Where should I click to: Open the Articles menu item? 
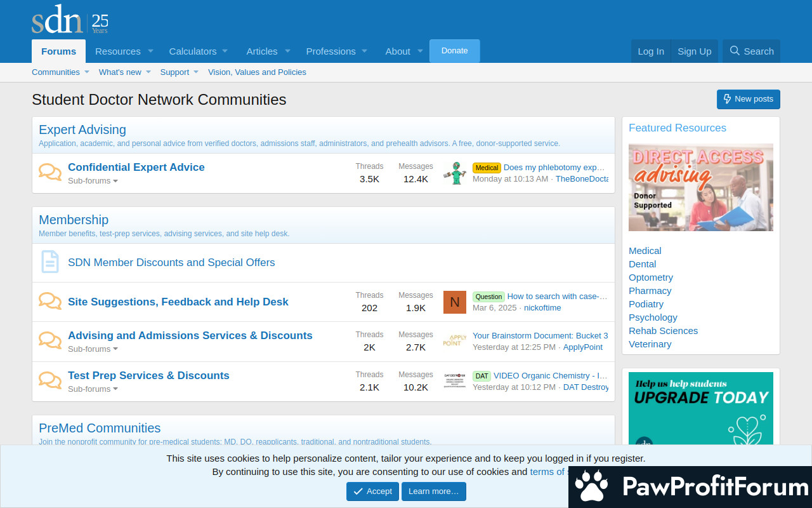261,51
